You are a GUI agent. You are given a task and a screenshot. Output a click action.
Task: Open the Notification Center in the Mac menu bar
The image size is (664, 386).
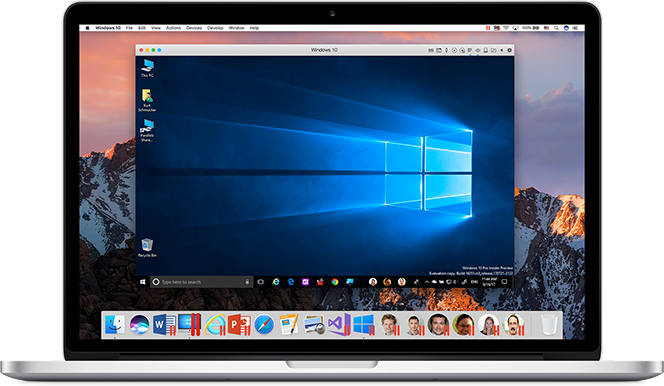coord(575,28)
